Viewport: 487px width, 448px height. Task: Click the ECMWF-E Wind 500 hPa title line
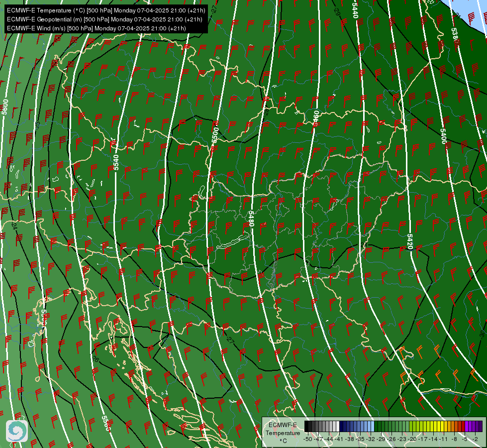point(97,28)
